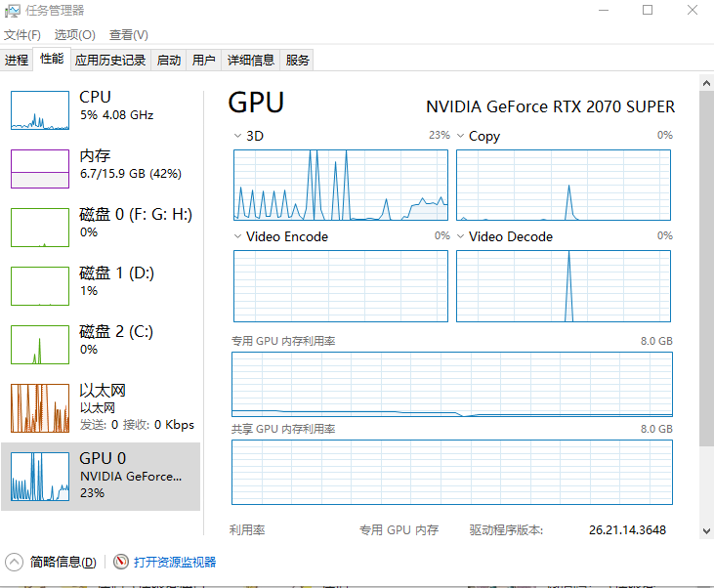Open the 3D engine dropdown chevron

[237, 136]
